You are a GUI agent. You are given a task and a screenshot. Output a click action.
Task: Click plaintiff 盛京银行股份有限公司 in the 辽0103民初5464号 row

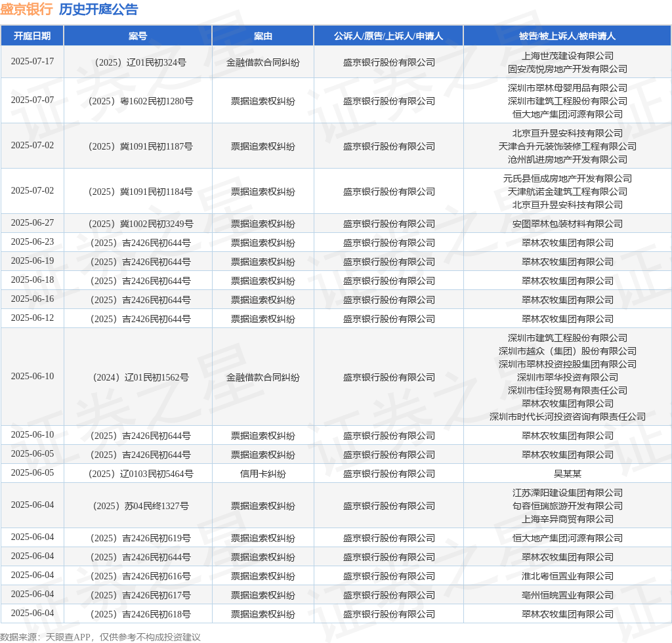tap(388, 474)
